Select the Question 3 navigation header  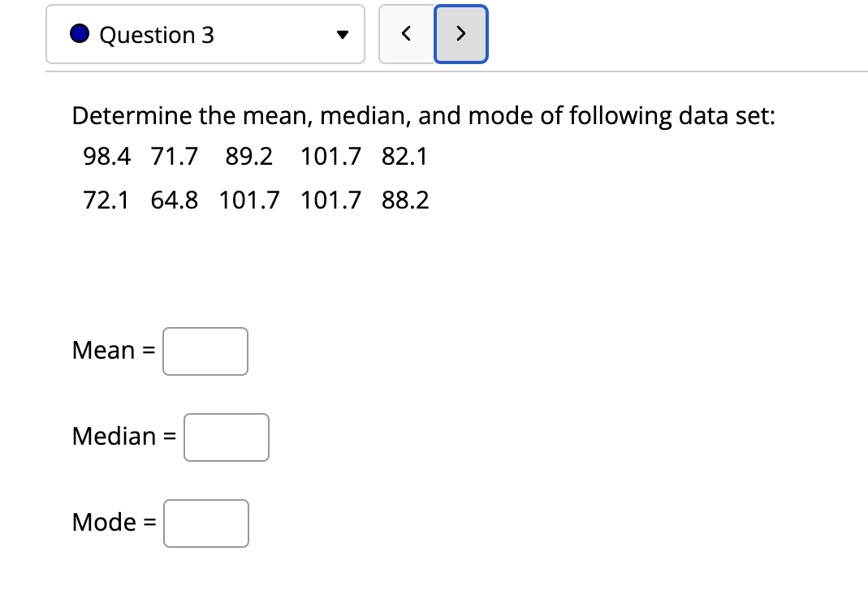click(205, 34)
